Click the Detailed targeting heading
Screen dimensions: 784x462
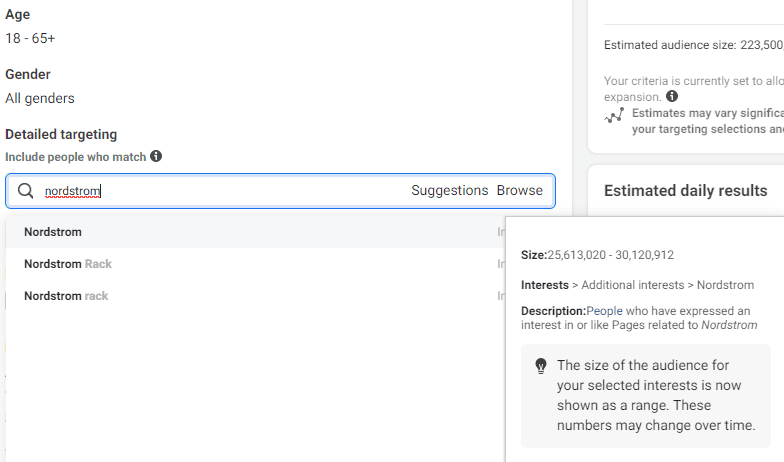(x=61, y=134)
